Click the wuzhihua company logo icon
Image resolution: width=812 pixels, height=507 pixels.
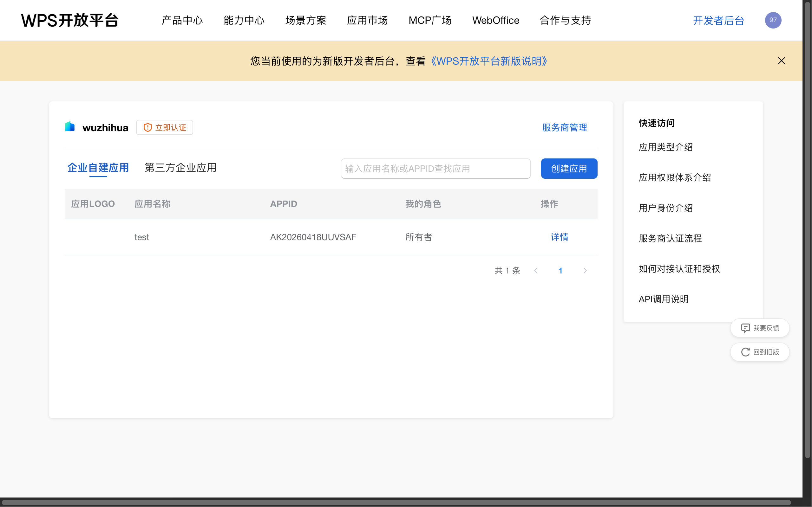[69, 127]
